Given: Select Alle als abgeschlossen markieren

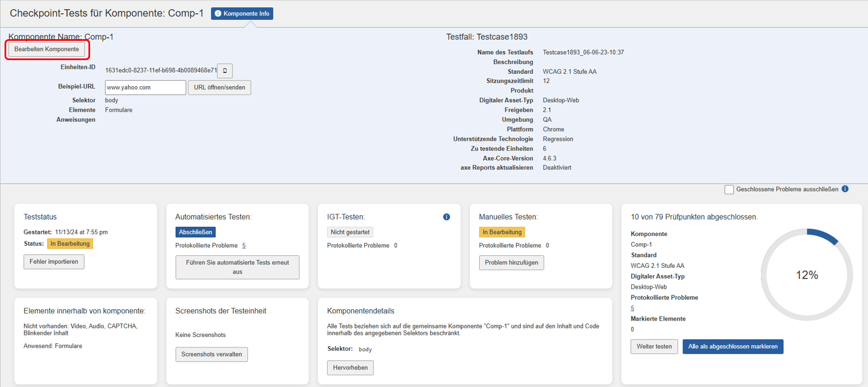Looking at the screenshot, I should [x=732, y=347].
